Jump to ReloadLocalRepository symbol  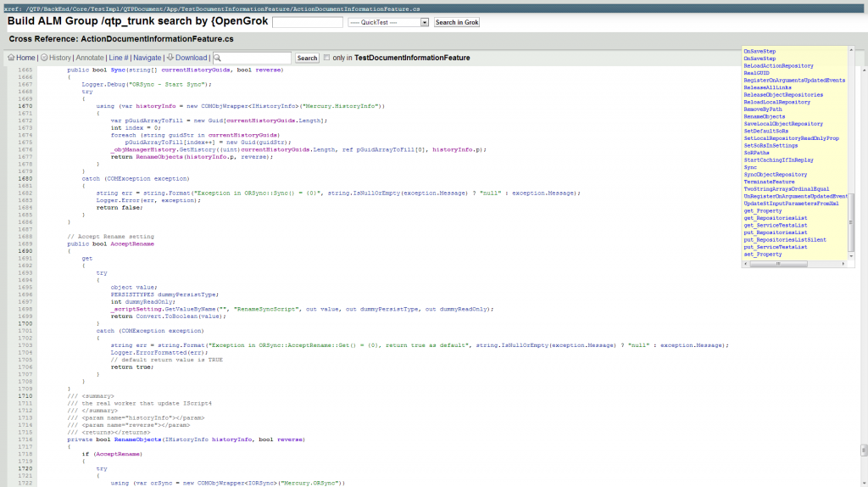coord(776,102)
